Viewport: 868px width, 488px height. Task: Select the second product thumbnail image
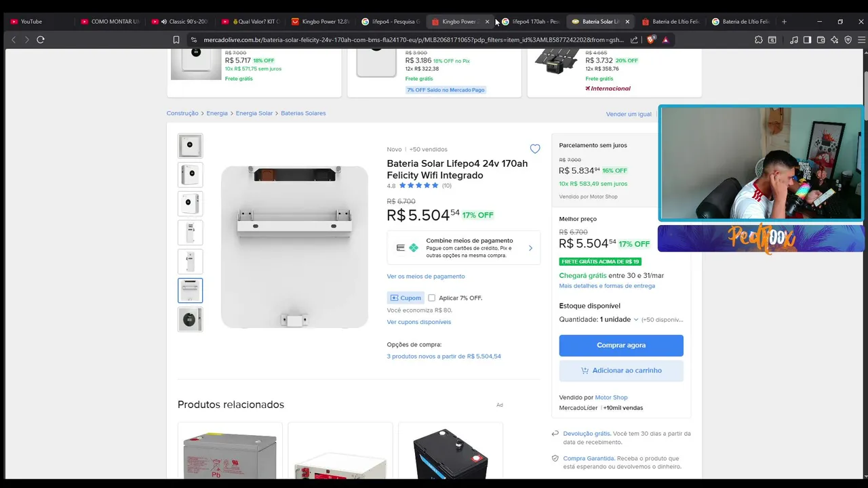tap(190, 175)
